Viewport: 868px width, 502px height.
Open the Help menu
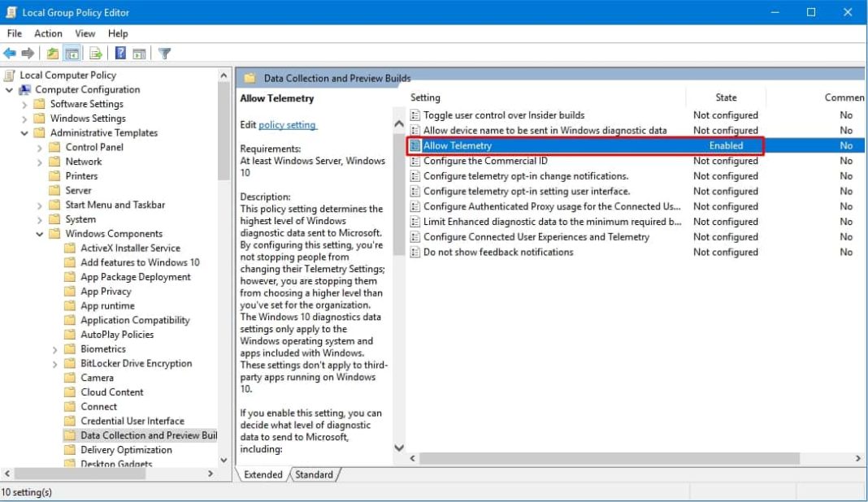click(117, 33)
